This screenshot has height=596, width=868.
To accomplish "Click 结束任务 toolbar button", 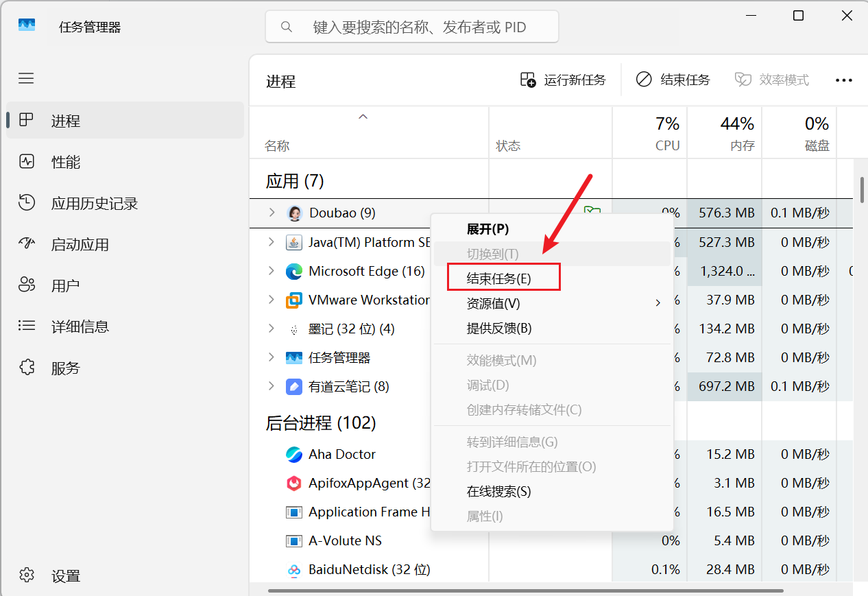I will 673,80.
